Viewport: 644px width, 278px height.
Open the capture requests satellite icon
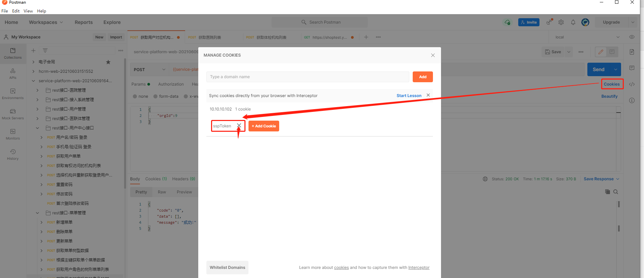click(x=550, y=22)
